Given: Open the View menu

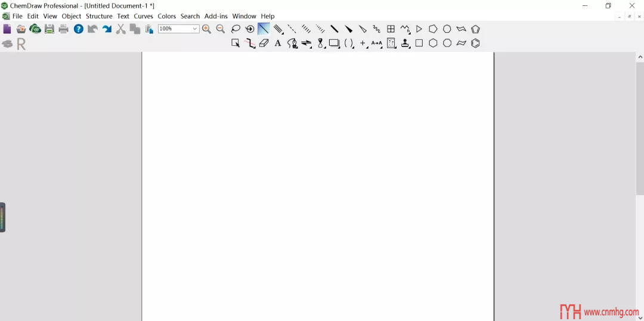Looking at the screenshot, I should pos(50,17).
